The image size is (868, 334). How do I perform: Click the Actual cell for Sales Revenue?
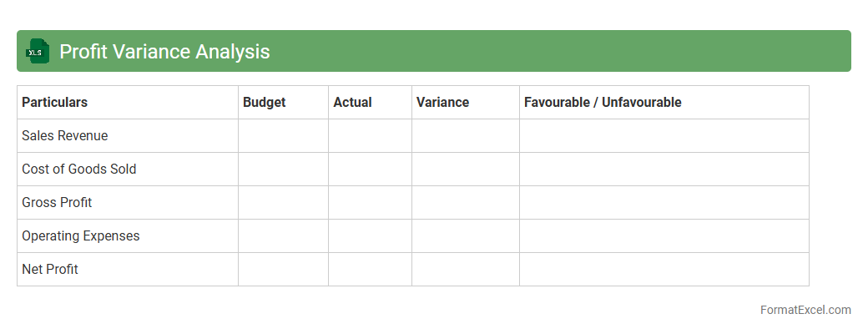tap(370, 135)
